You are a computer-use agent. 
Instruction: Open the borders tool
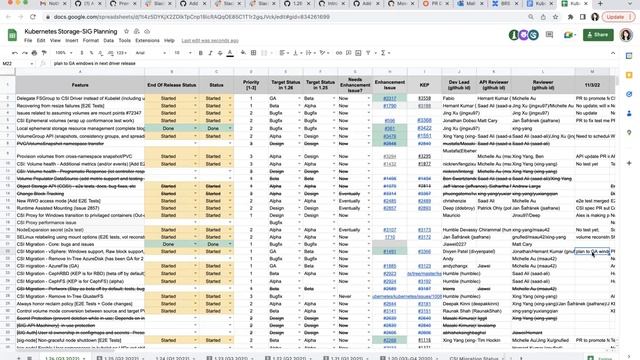coord(253,53)
